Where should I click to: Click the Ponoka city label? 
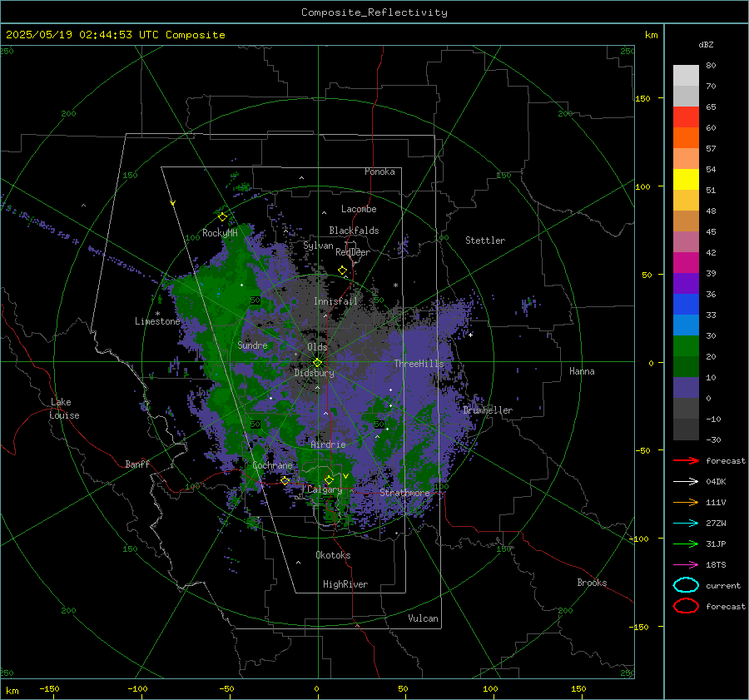[379, 171]
